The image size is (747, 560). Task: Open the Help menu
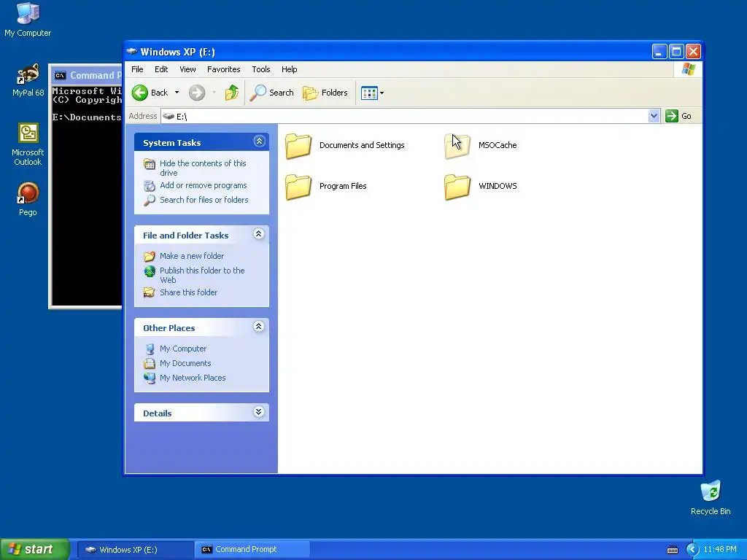(x=289, y=69)
